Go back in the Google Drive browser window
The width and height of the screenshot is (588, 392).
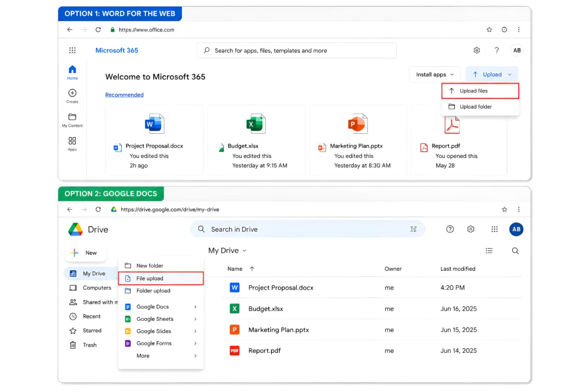coord(70,209)
